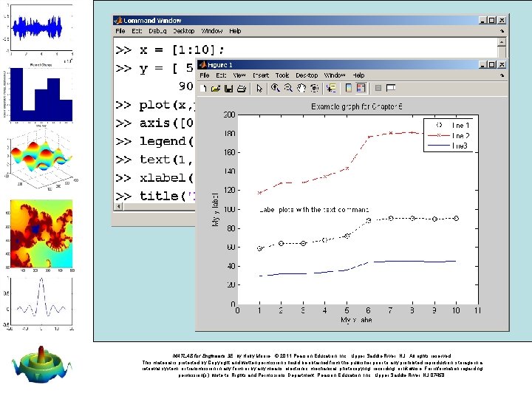Viewport: 532px width, 399px height.
Task: Click dock arrow in Figure 1 menu bar
Action: (502, 75)
